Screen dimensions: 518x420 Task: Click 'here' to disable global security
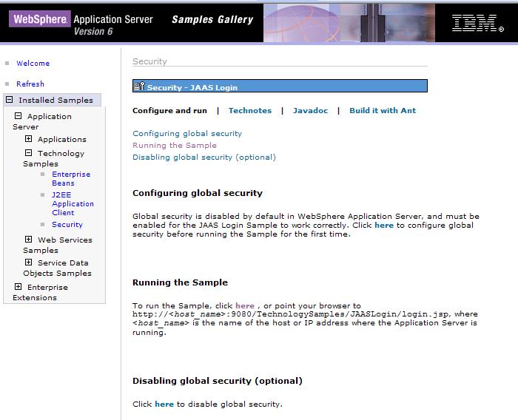pos(164,404)
